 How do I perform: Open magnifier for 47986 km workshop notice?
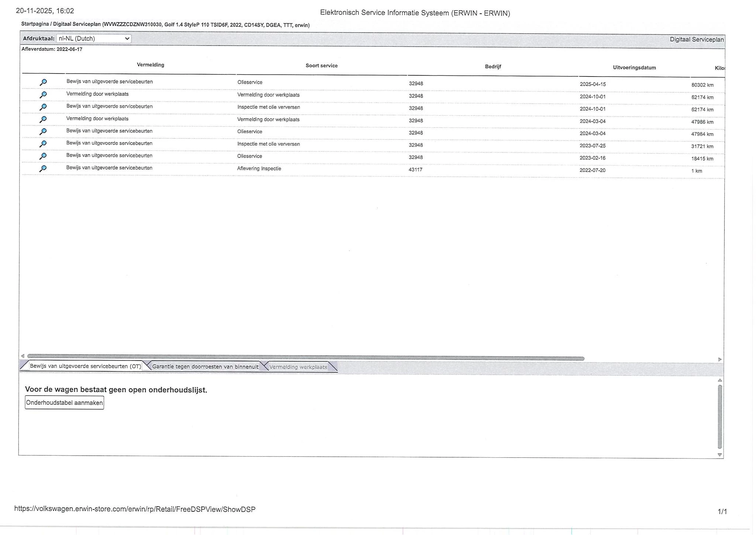point(43,119)
